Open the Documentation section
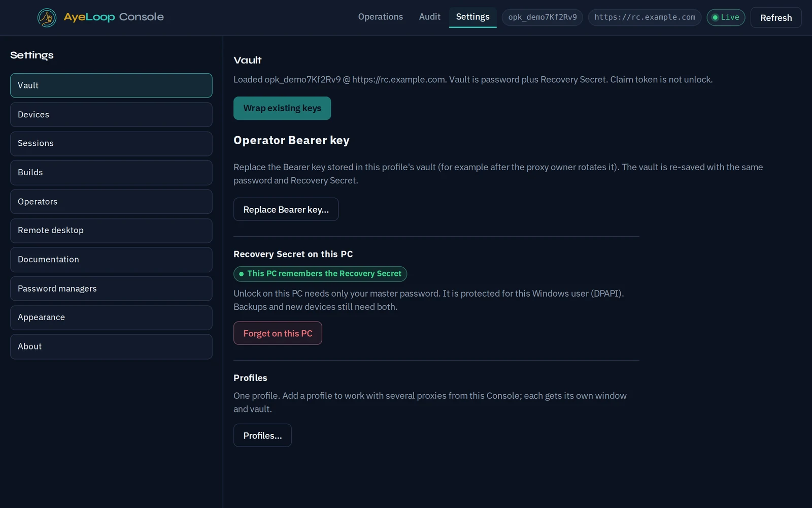The image size is (812, 508). coord(111,260)
